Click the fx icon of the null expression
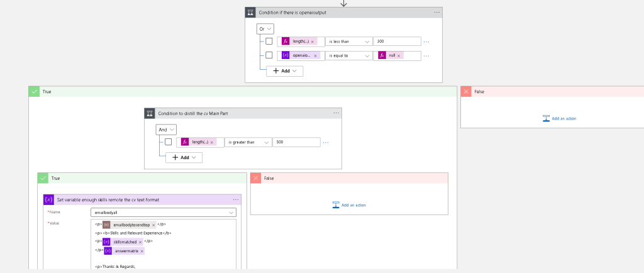The width and height of the screenshot is (644, 273). click(x=382, y=55)
